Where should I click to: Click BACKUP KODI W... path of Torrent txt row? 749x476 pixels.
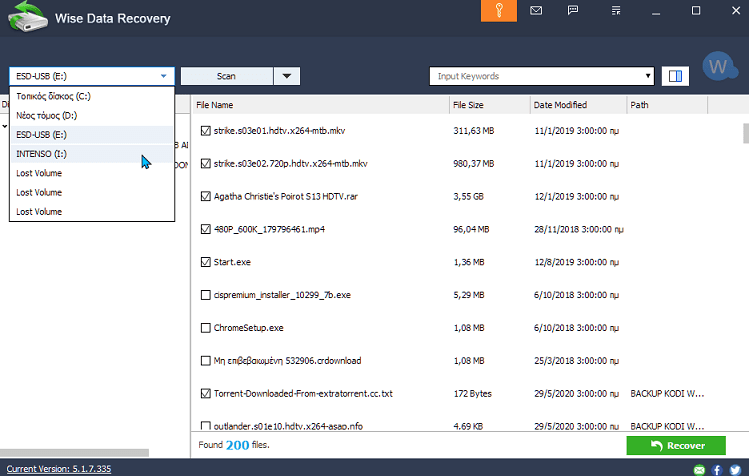point(667,394)
